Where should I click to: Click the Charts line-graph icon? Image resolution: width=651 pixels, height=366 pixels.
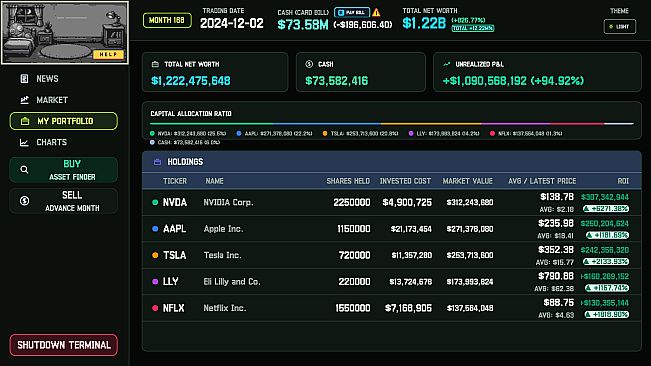point(24,143)
